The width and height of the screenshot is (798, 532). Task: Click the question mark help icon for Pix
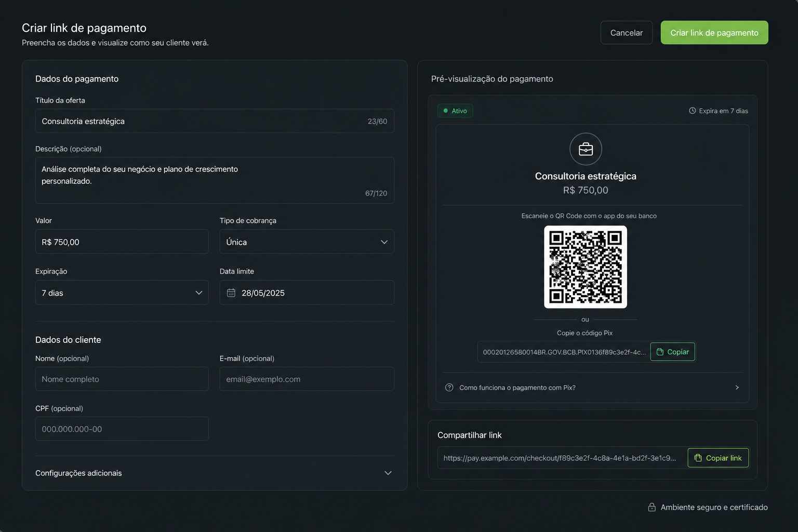point(449,388)
